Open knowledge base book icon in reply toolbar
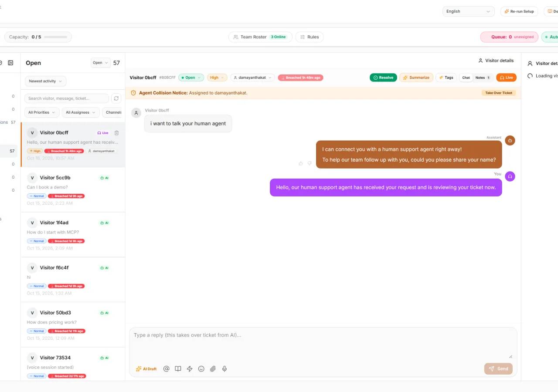The height and width of the screenshot is (392, 558). pos(178,368)
